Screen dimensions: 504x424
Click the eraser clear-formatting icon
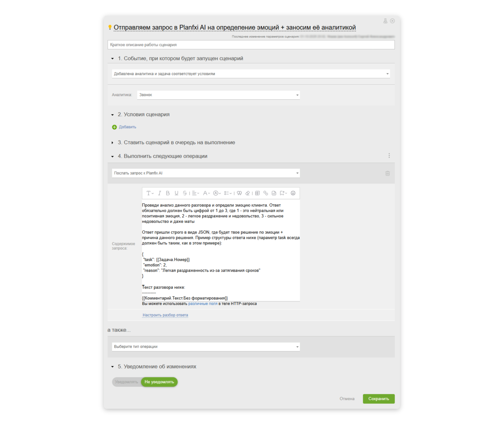coord(247,193)
